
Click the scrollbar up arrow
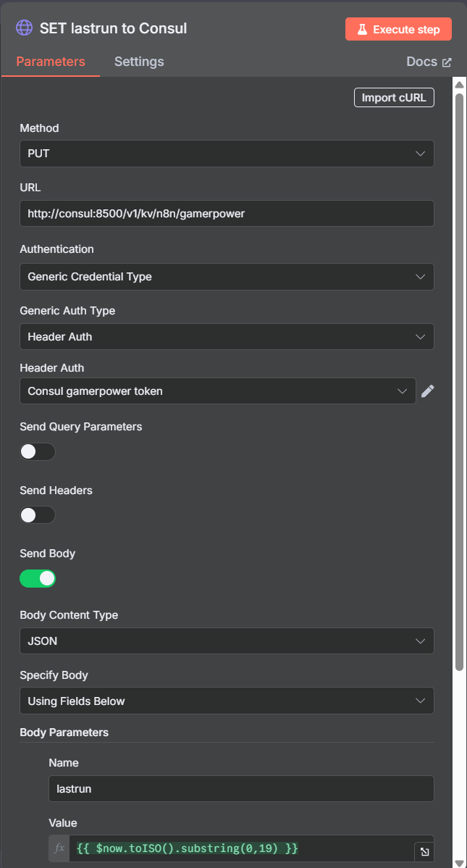[459, 85]
